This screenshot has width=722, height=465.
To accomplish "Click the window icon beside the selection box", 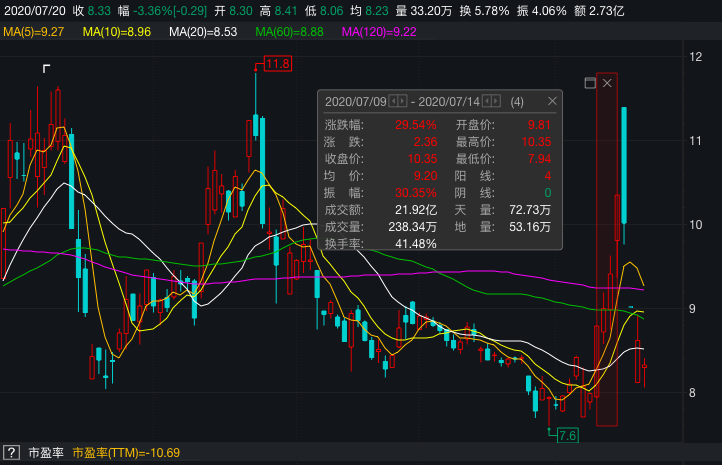I will 589,83.
